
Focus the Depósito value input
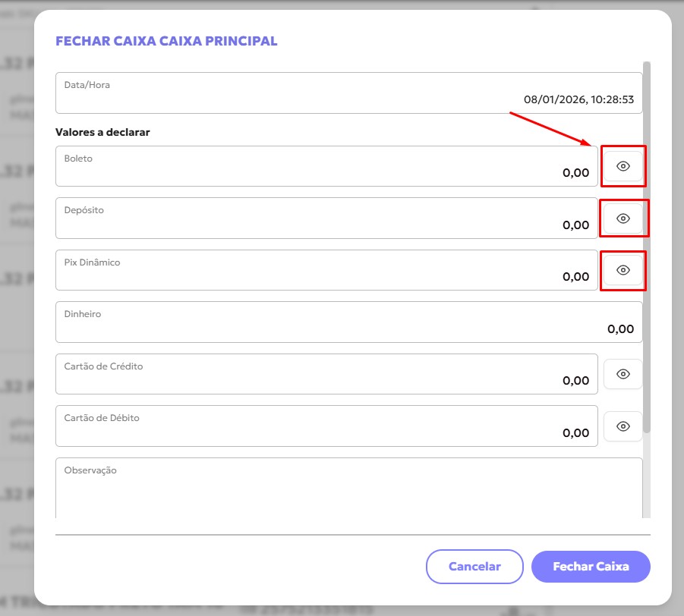pyautogui.click(x=326, y=218)
